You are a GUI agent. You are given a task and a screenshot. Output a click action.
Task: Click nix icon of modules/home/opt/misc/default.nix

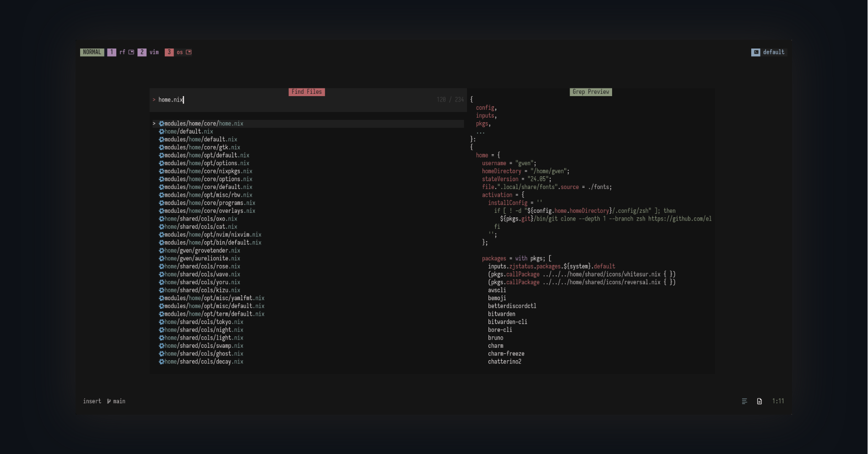(x=162, y=306)
